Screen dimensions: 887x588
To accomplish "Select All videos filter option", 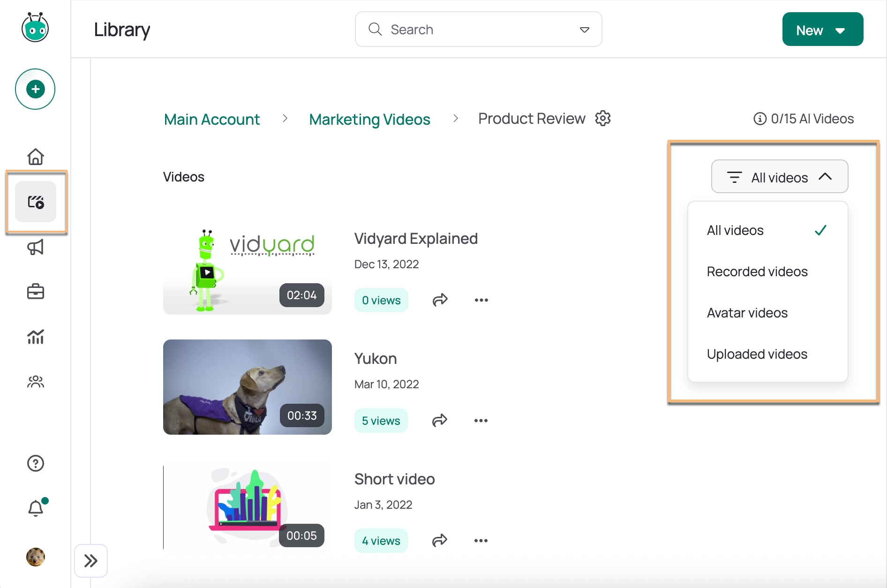I will (767, 230).
